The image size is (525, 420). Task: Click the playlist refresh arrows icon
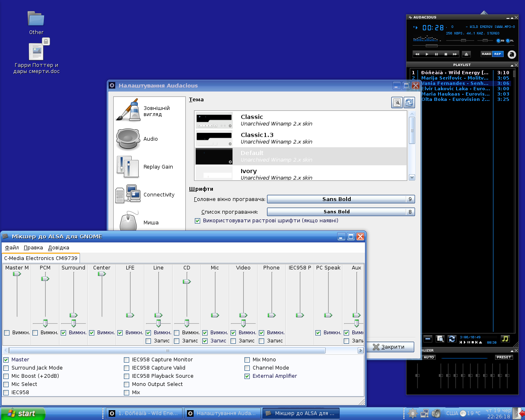click(x=452, y=339)
